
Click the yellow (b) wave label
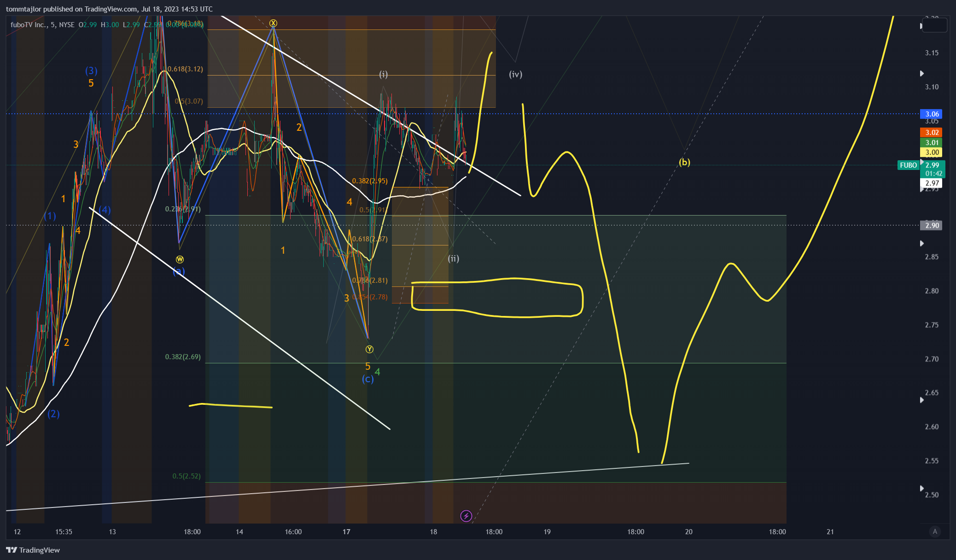point(684,162)
